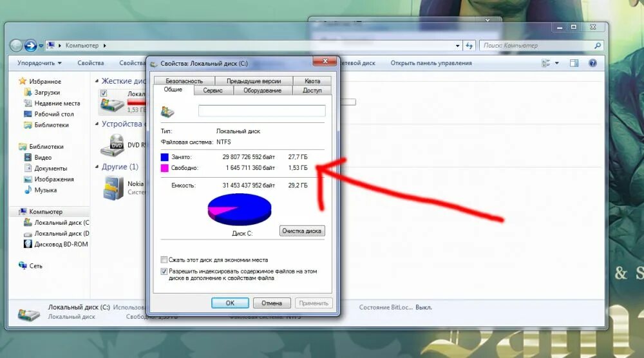Screen dimensions: 644x358
Task: Open recent pages dropdown next to Forward arrow
Action: point(41,46)
